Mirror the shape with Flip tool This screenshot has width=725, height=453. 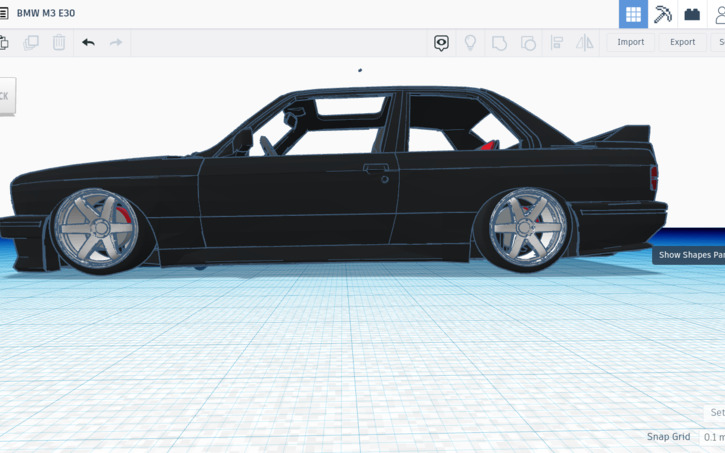pyautogui.click(x=584, y=43)
